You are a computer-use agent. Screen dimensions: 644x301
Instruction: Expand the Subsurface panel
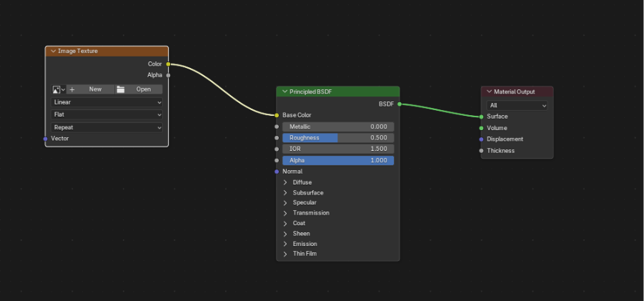click(x=285, y=192)
